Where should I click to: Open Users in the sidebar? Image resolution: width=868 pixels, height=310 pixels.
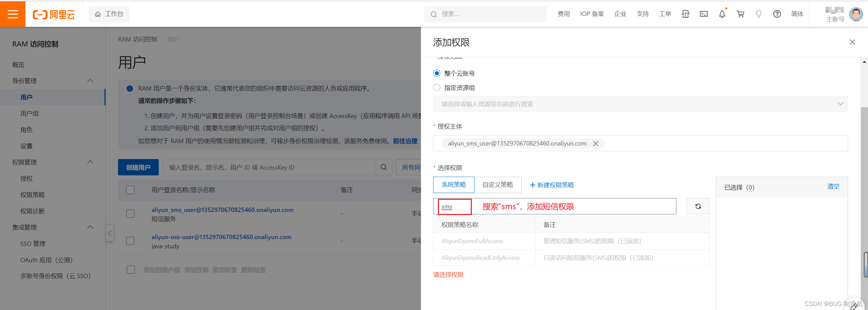point(26,97)
